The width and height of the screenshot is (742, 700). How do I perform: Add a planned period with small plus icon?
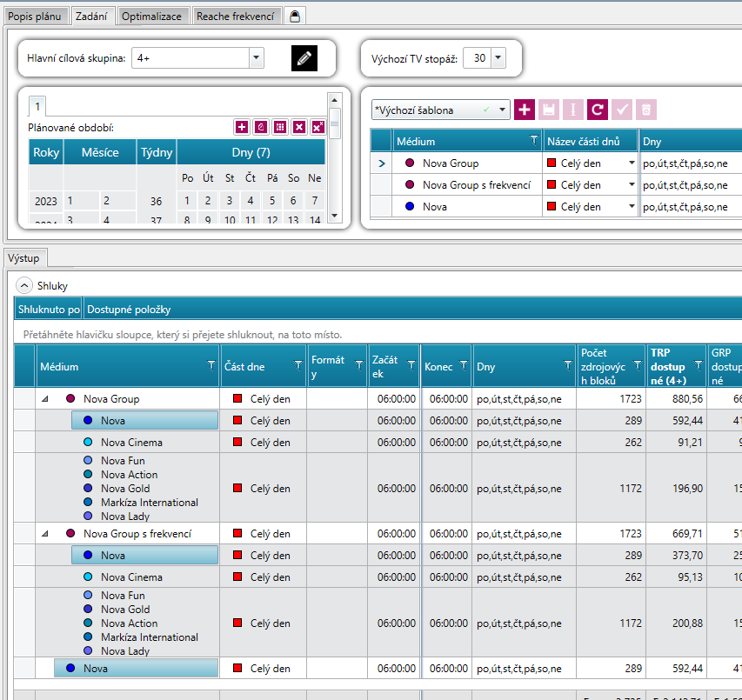click(242, 127)
